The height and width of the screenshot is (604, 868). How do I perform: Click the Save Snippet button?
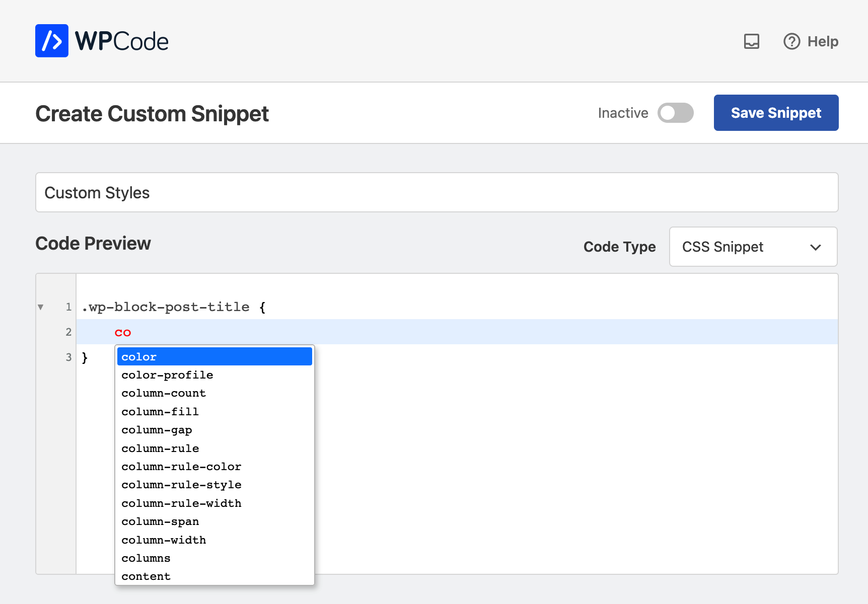pyautogui.click(x=775, y=113)
